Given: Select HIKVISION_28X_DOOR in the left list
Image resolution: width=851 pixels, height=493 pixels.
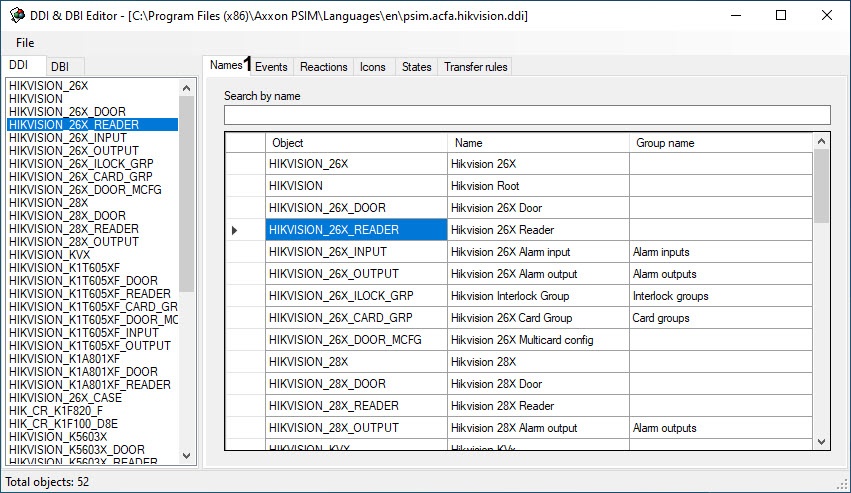Looking at the screenshot, I should 67,216.
